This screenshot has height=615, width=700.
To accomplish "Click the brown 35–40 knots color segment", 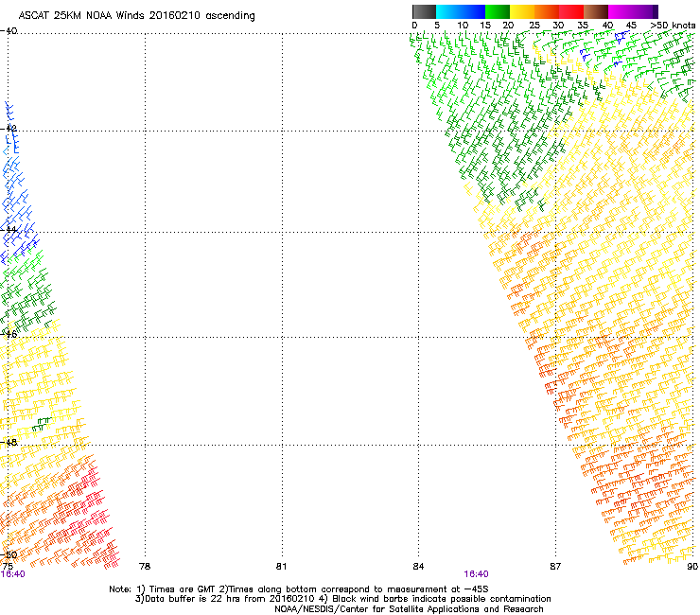I will pos(596,11).
